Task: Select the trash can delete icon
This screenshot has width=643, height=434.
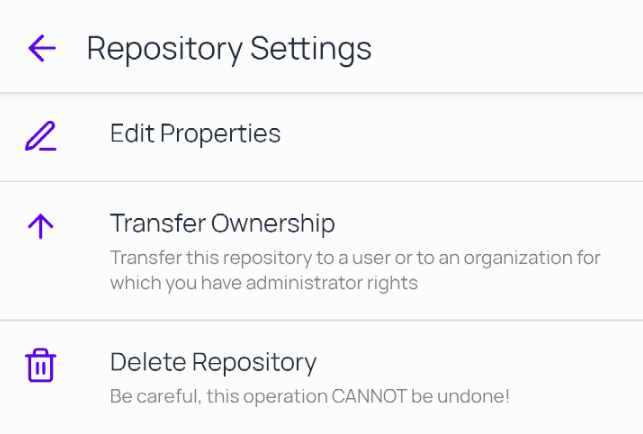Action: 41,365
